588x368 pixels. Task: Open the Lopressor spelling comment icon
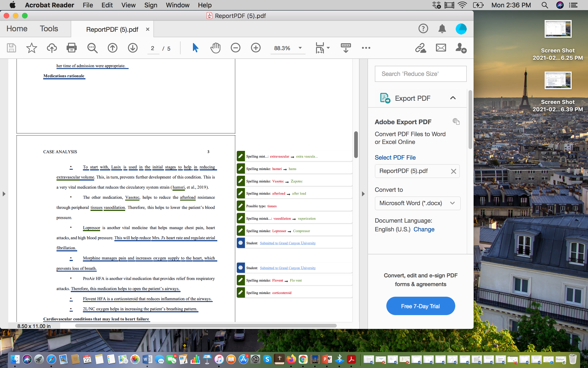(x=240, y=231)
